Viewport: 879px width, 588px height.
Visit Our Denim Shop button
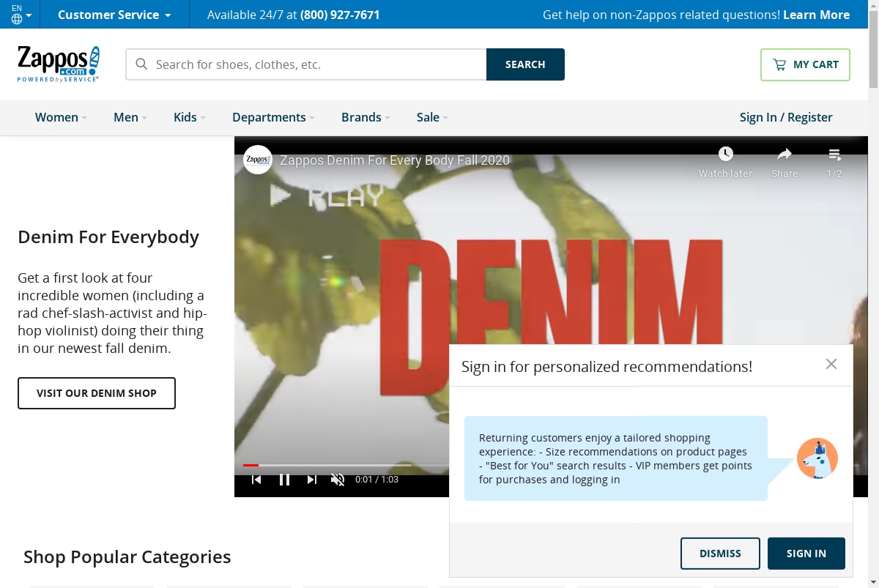[97, 393]
